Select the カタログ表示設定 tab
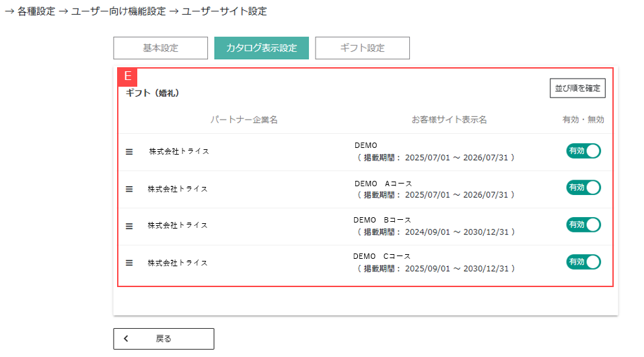The image size is (644, 357). (x=261, y=48)
